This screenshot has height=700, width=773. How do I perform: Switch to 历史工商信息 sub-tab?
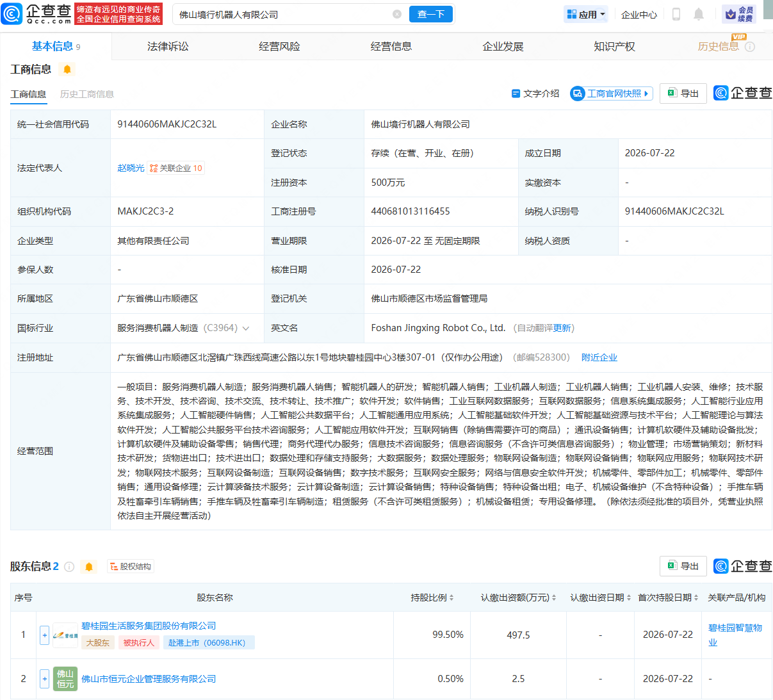coord(87,94)
